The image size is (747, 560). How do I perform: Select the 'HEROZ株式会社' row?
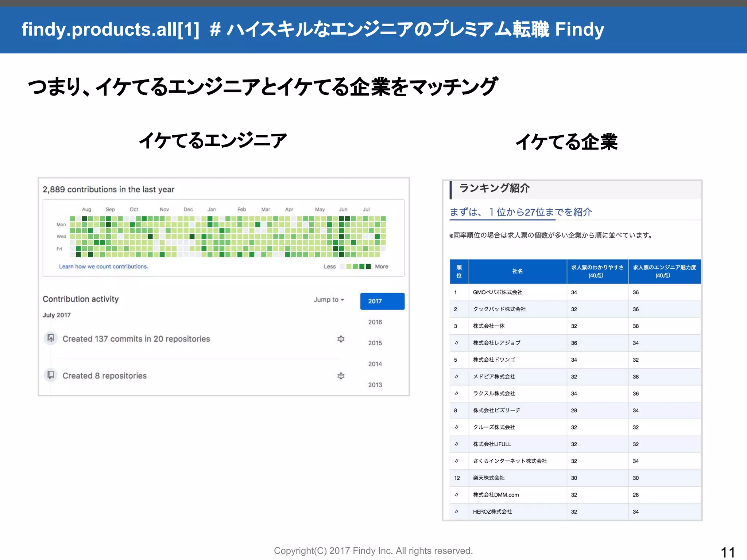pyautogui.click(x=575, y=512)
